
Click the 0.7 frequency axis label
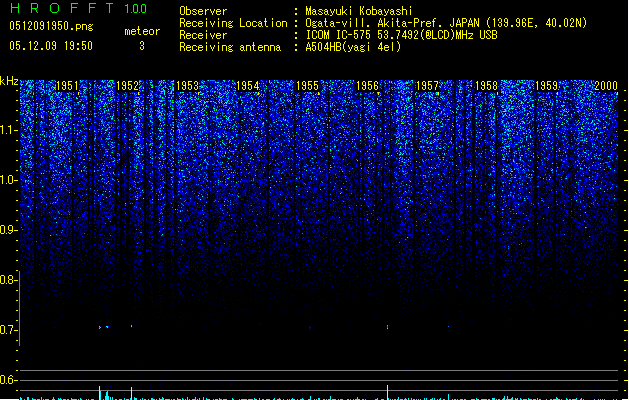click(x=9, y=330)
